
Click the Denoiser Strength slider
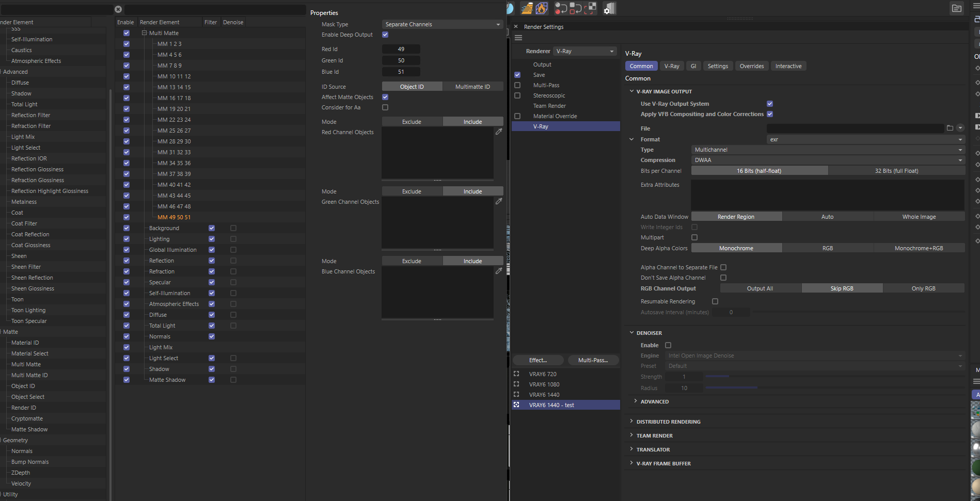[x=834, y=377]
